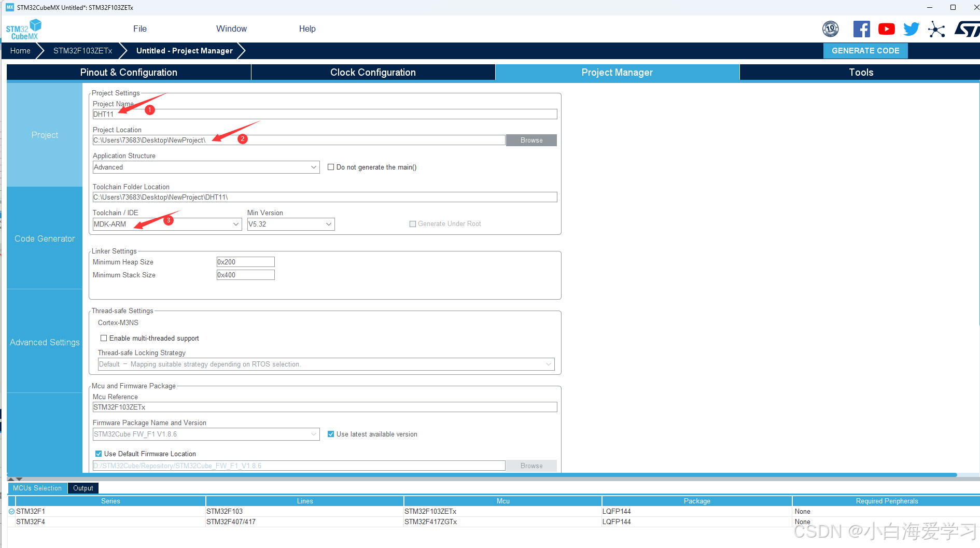The width and height of the screenshot is (980, 548).
Task: Select the MCUs Selection tab
Action: coord(37,488)
